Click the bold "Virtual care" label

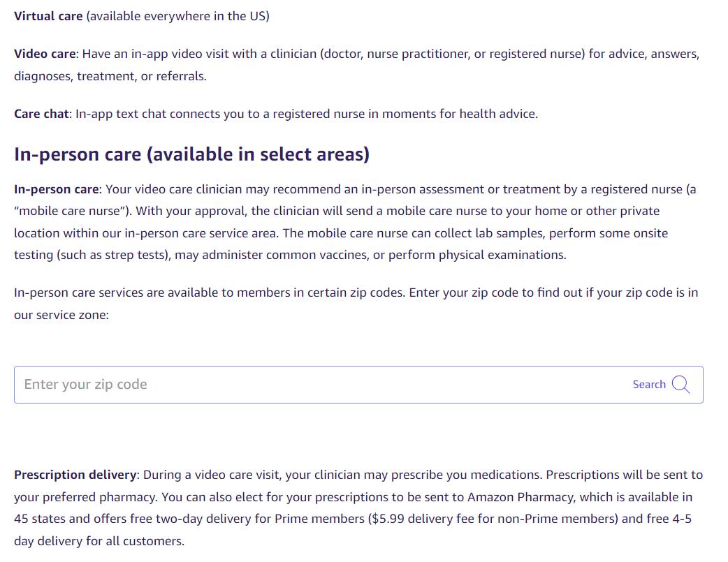tap(48, 16)
